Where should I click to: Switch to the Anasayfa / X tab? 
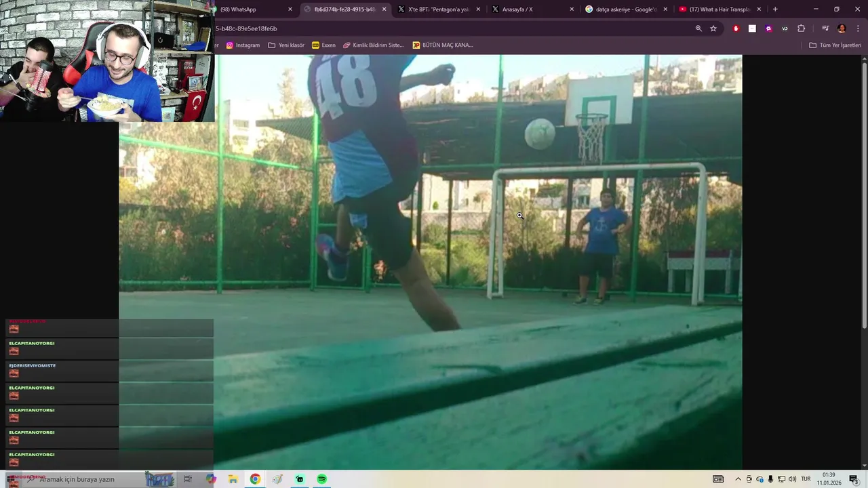point(532,9)
